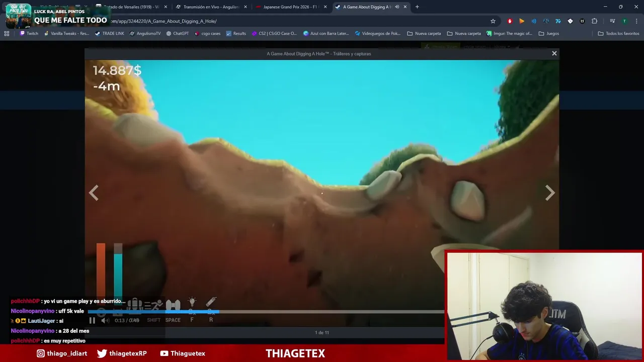Open the apps grid in bookmarks bar
Screen dimensions: 644x362
click(x=7, y=34)
